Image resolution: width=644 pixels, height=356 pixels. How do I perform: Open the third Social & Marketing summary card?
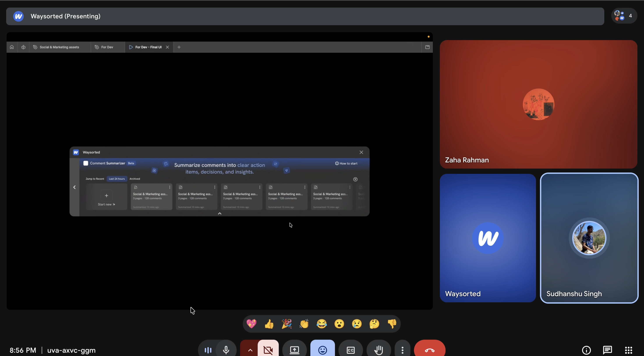241,197
